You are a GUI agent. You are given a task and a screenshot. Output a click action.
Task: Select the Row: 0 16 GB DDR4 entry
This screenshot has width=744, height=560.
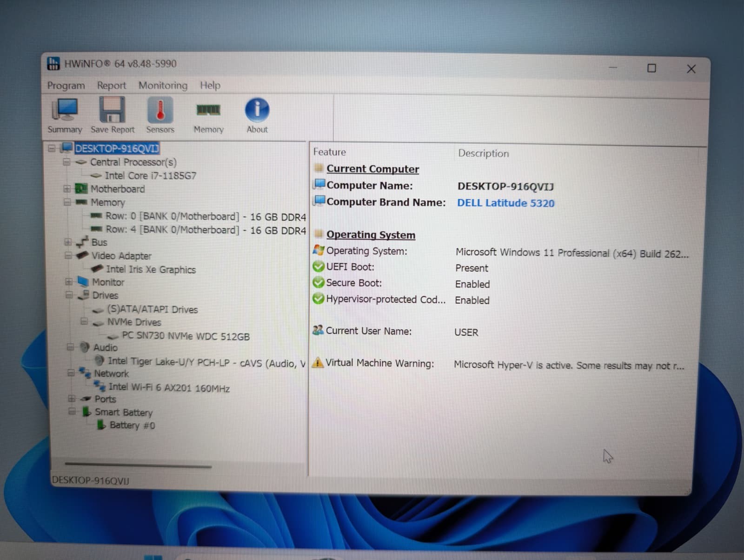point(206,216)
